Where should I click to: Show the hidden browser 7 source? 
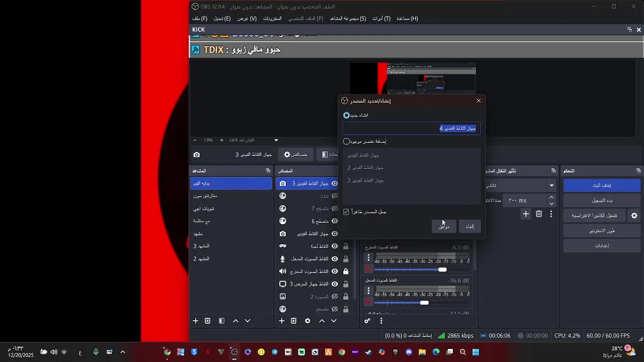335,209
